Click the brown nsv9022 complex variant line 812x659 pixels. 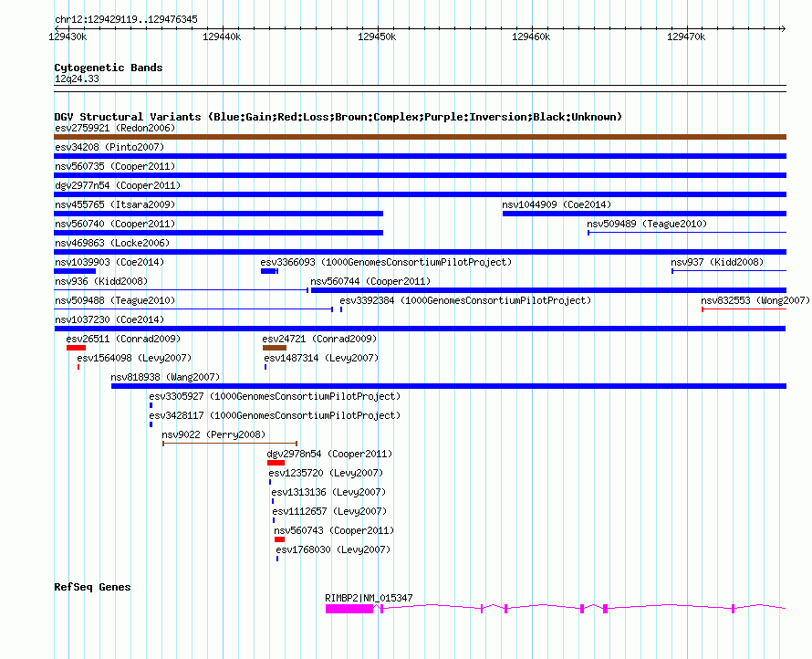[230, 444]
